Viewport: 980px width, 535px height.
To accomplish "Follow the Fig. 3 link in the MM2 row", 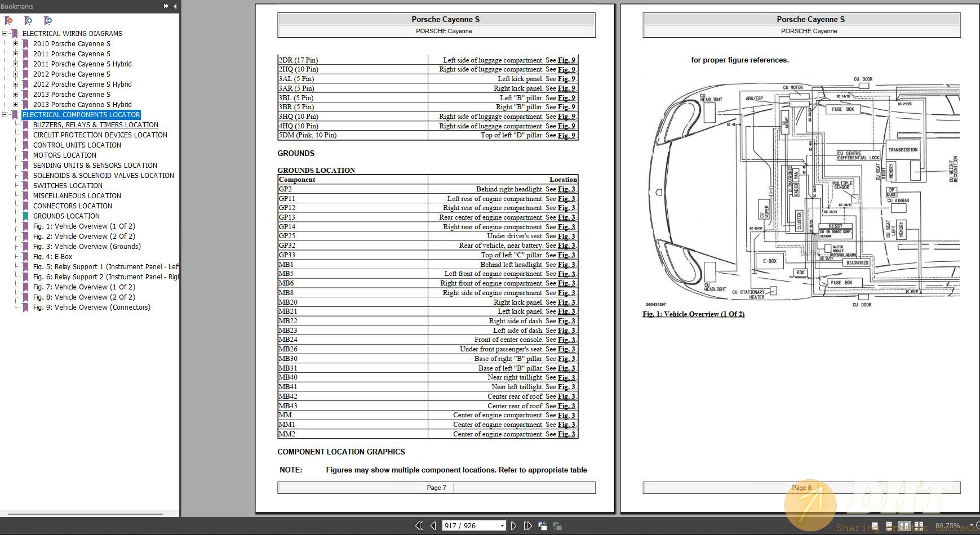I will (566, 434).
